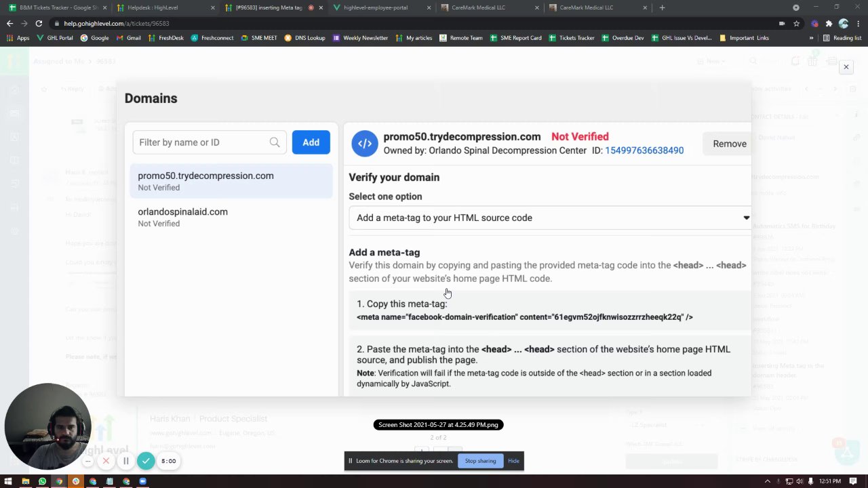The image size is (868, 488).
Task: Open the My articles bookmark
Action: click(414, 38)
